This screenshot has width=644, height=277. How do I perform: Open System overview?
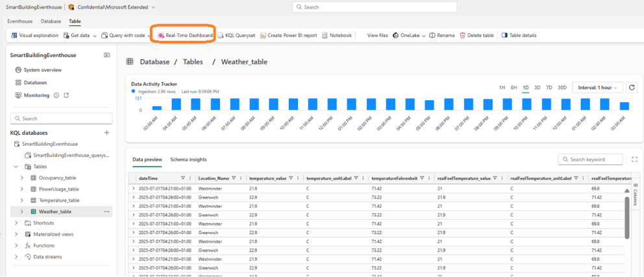pos(38,70)
